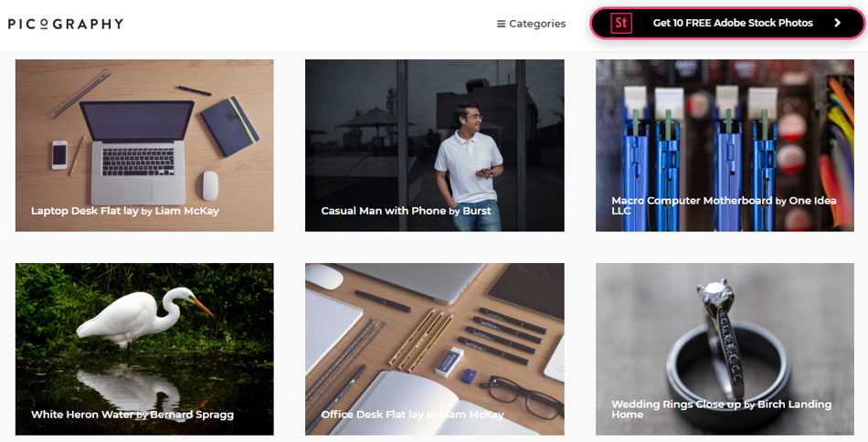Viewport: 868px width, 442px height.
Task: Click the hamburger icon beside Categories
Action: click(501, 24)
